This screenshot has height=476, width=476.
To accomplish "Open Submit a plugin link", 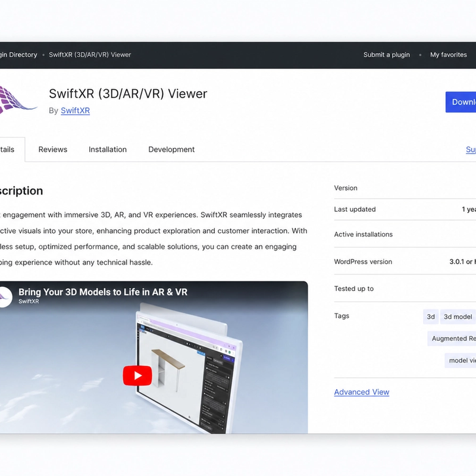I will (x=386, y=55).
